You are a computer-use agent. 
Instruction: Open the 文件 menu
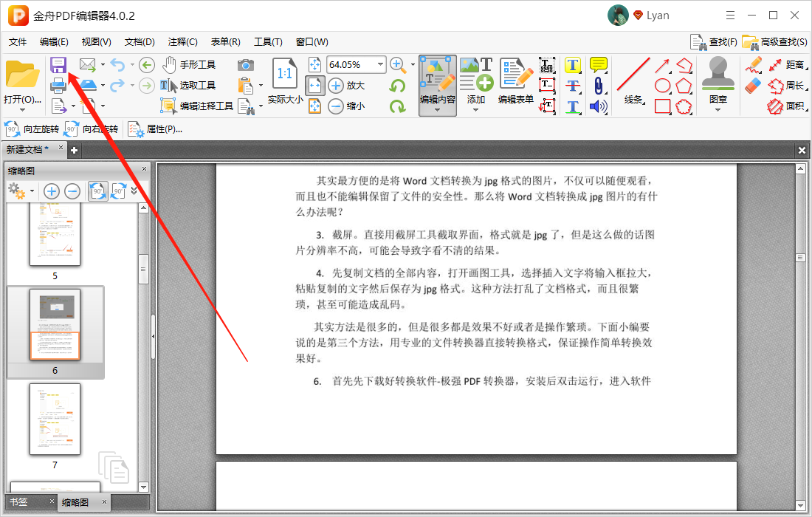point(18,42)
